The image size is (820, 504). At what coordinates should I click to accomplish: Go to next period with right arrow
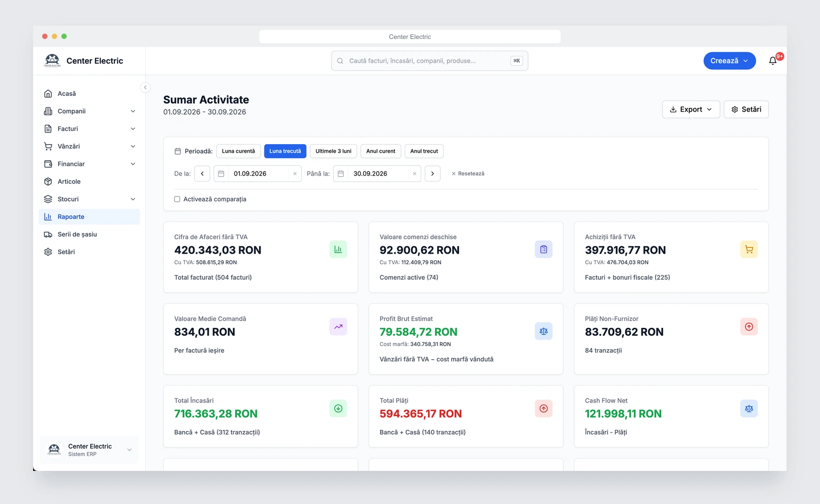[x=432, y=174]
